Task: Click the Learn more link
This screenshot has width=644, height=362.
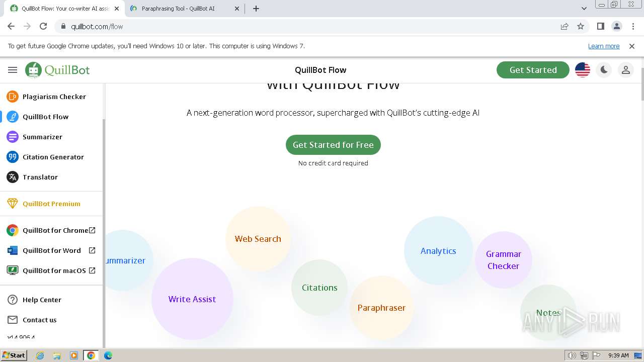Action: (604, 46)
